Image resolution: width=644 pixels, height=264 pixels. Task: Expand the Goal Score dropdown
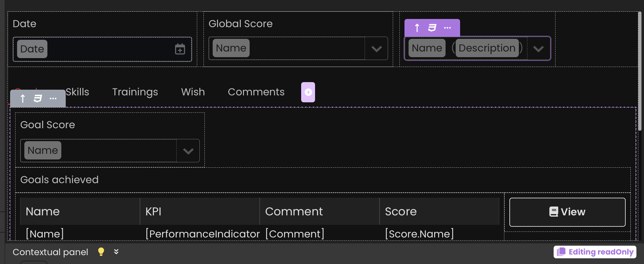tap(188, 151)
